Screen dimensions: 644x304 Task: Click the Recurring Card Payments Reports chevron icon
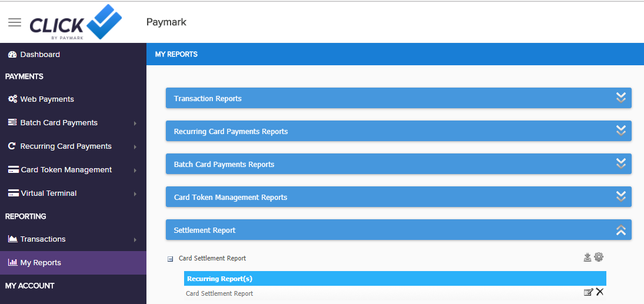(620, 131)
